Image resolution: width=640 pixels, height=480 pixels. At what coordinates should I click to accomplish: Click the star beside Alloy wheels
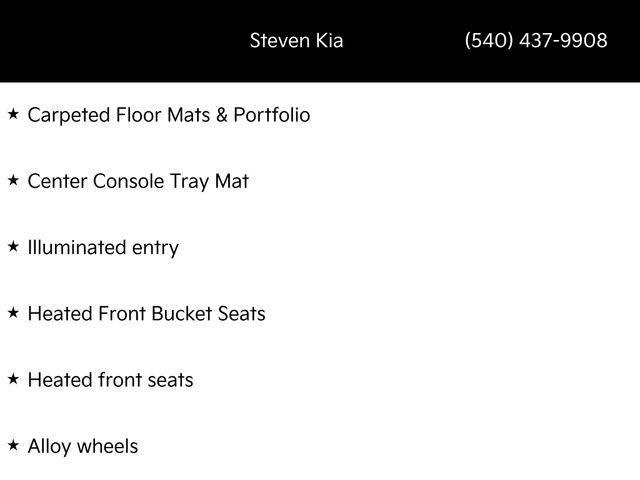tap(13, 445)
